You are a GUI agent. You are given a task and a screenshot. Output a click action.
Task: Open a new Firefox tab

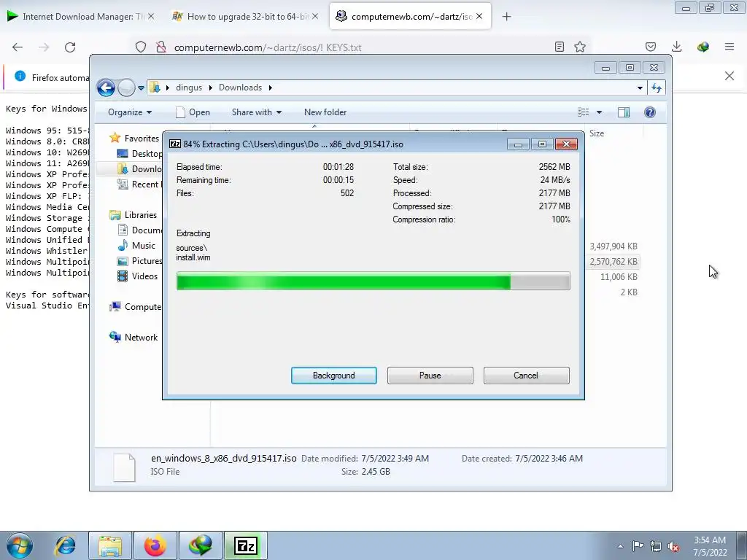tap(506, 17)
